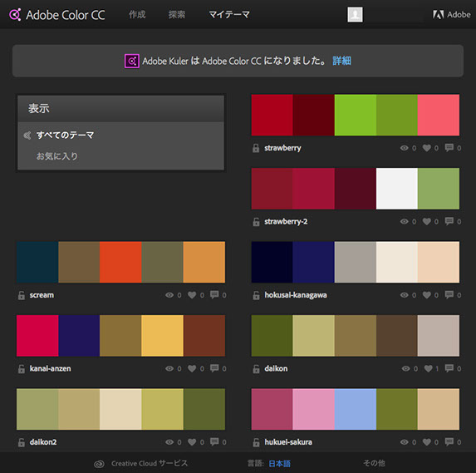Click the Kuler icon in the announcement banner

(x=132, y=61)
